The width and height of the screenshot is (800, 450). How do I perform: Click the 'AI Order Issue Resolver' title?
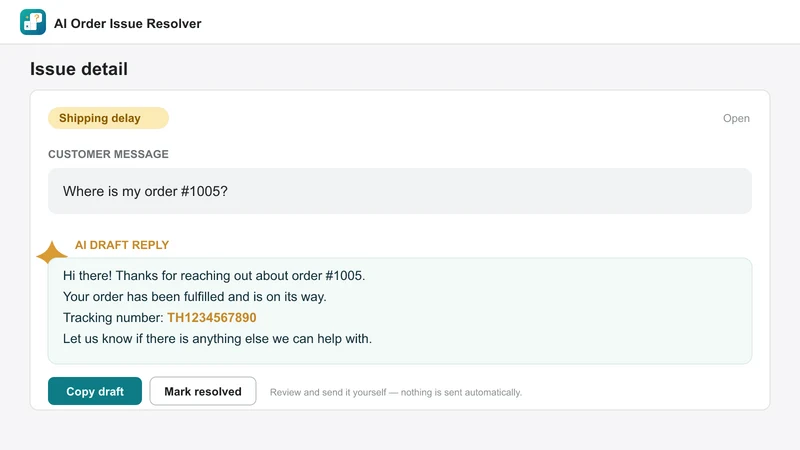click(x=128, y=23)
